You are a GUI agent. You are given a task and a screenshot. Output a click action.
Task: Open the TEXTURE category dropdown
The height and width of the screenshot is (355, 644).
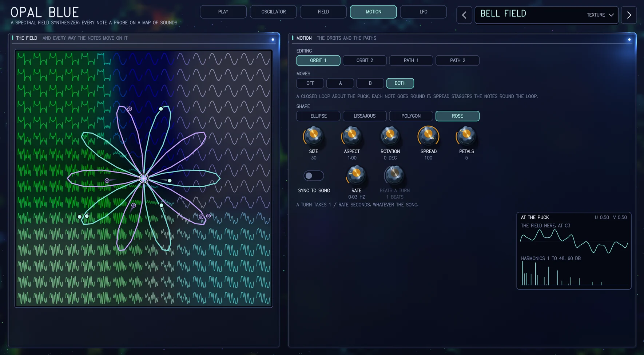click(600, 15)
